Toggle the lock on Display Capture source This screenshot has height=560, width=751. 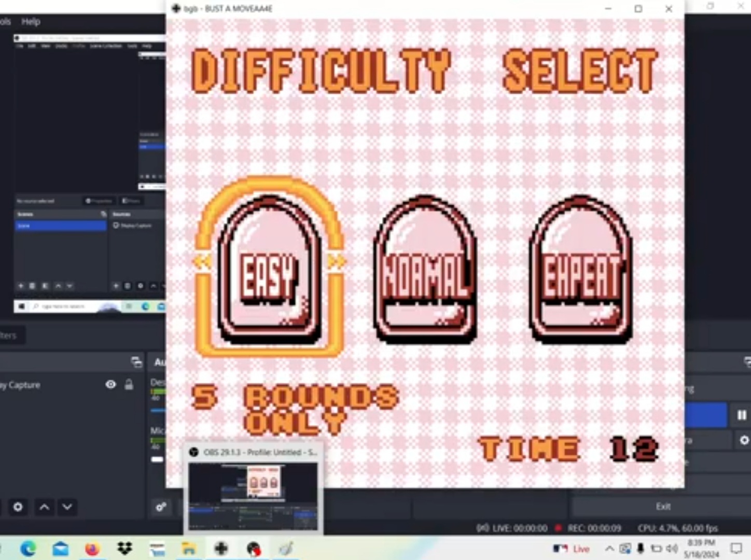coord(129,384)
